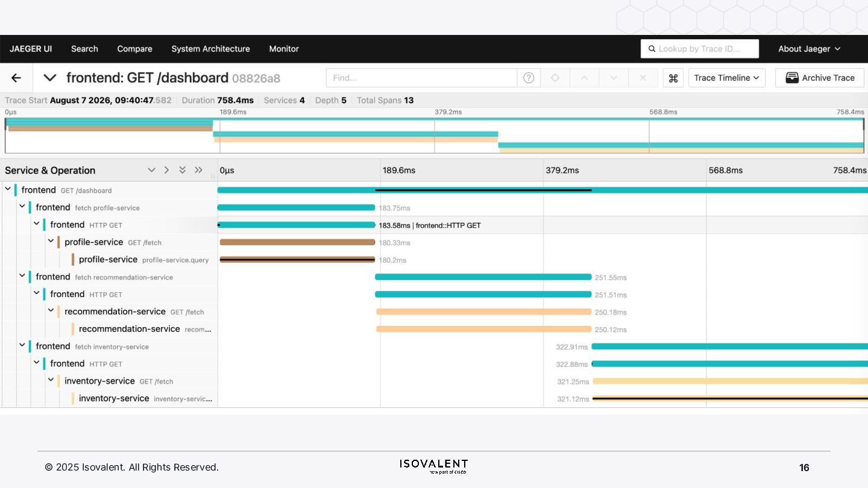Image resolution: width=868 pixels, height=488 pixels.
Task: Click the back arrow icon
Action: (x=16, y=78)
